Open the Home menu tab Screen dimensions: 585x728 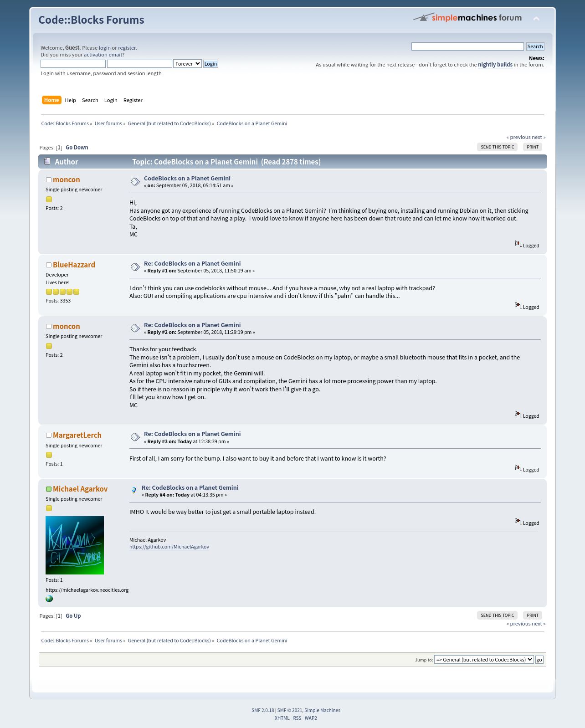(51, 100)
